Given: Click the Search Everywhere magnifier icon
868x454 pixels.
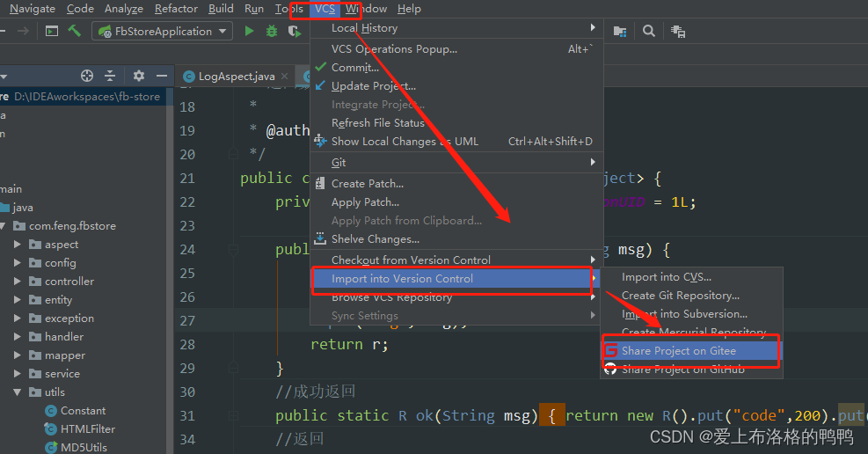Looking at the screenshot, I should tap(649, 31).
